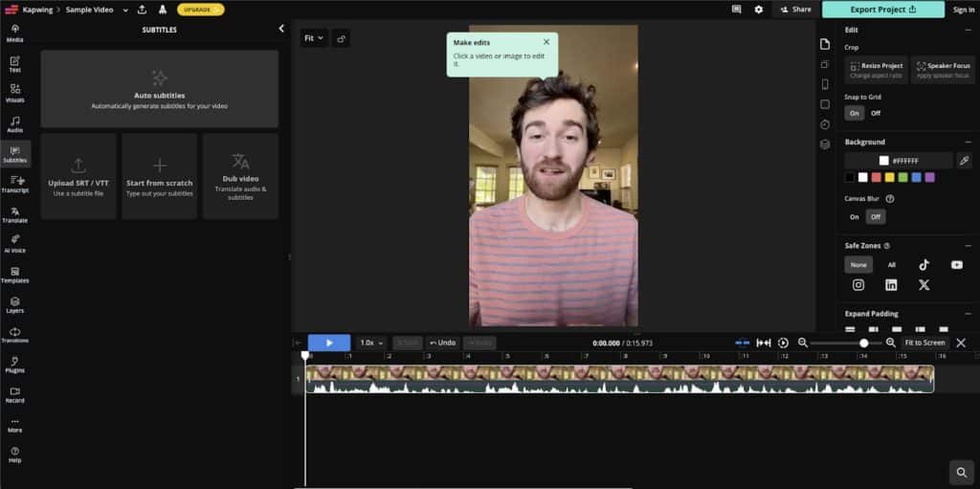This screenshot has height=489, width=980.
Task: Select the LinkedIn safe zone icon
Action: click(891, 285)
